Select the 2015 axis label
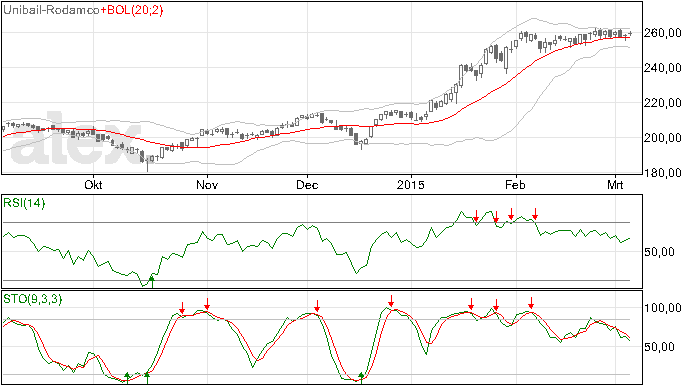Screen dimensions: 690x387 click(x=411, y=184)
